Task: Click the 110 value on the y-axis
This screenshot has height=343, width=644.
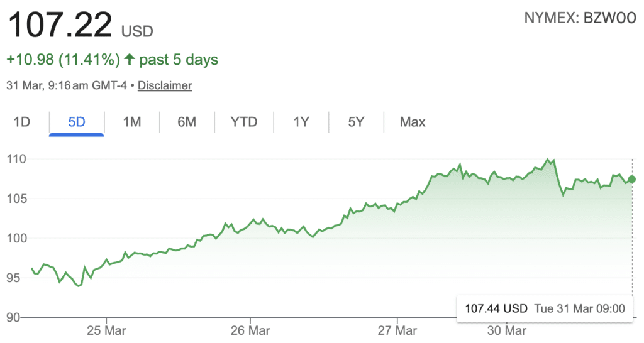Action: (17, 160)
